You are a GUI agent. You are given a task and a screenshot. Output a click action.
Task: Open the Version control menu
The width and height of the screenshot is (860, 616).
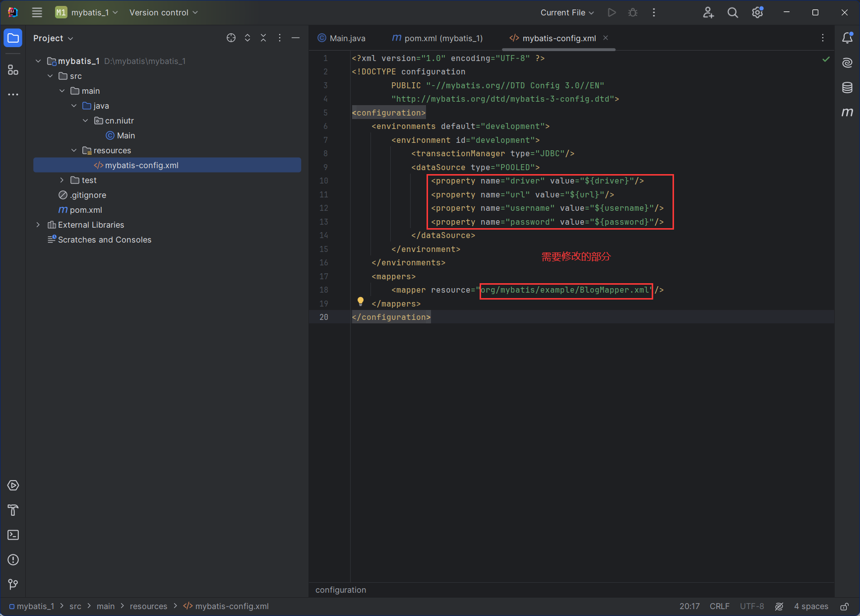163,12
